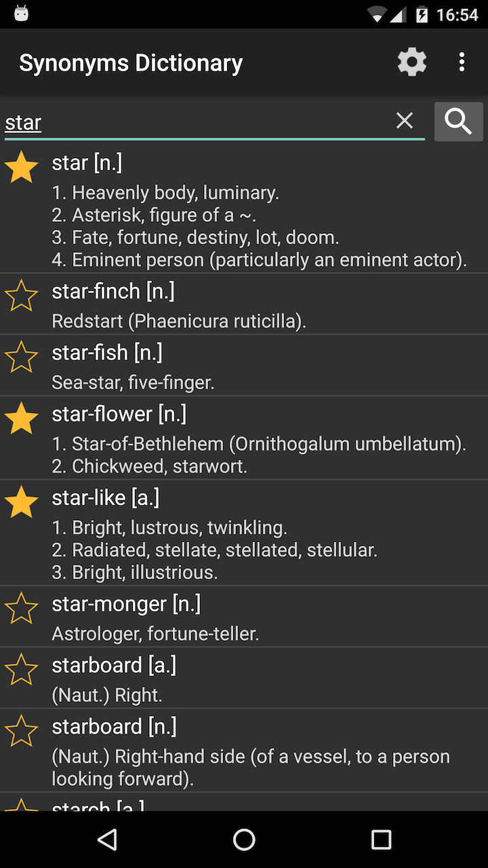Favorite the 'star-finch' entry
The height and width of the screenshot is (868, 488).
pyautogui.click(x=22, y=296)
